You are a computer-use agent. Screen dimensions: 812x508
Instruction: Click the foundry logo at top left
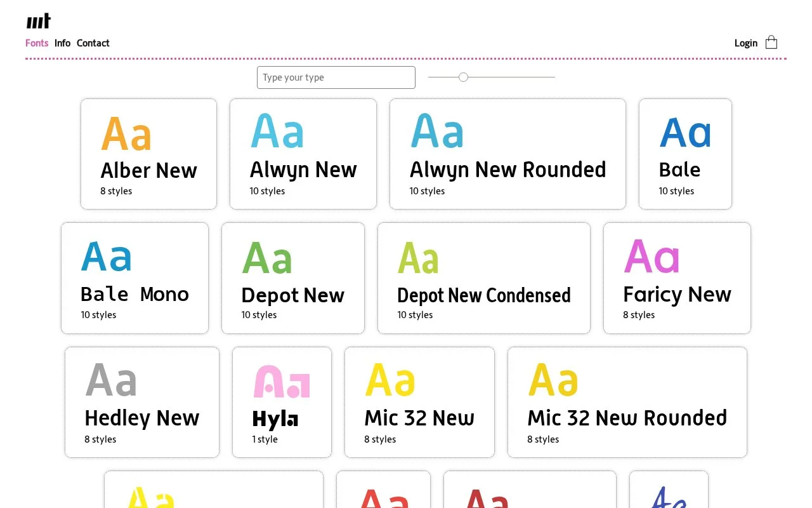pos(39,21)
